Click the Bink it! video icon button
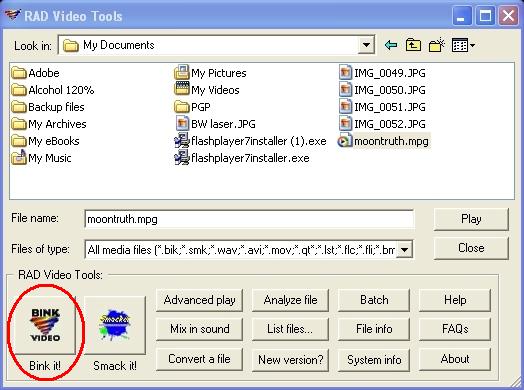The width and height of the screenshot is (524, 390). pyautogui.click(x=45, y=325)
